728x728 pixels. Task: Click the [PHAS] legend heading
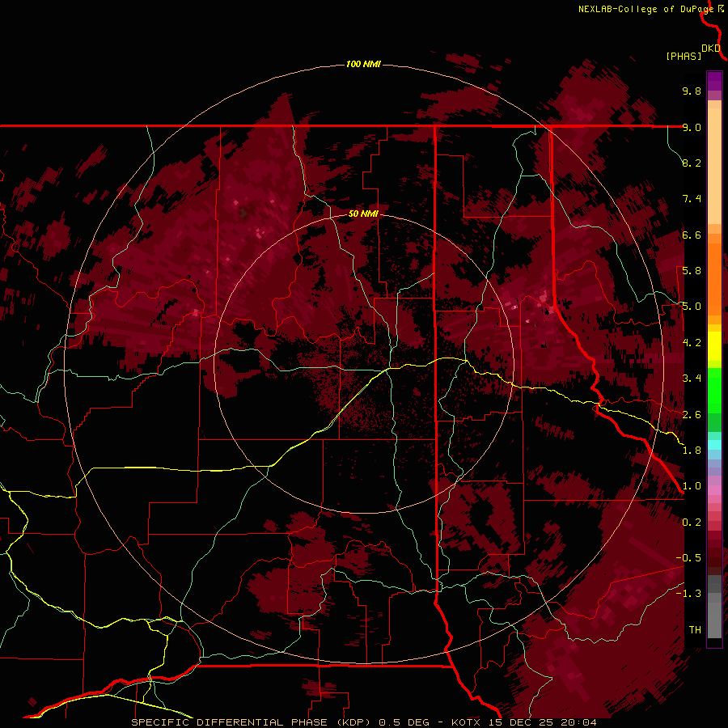(684, 57)
